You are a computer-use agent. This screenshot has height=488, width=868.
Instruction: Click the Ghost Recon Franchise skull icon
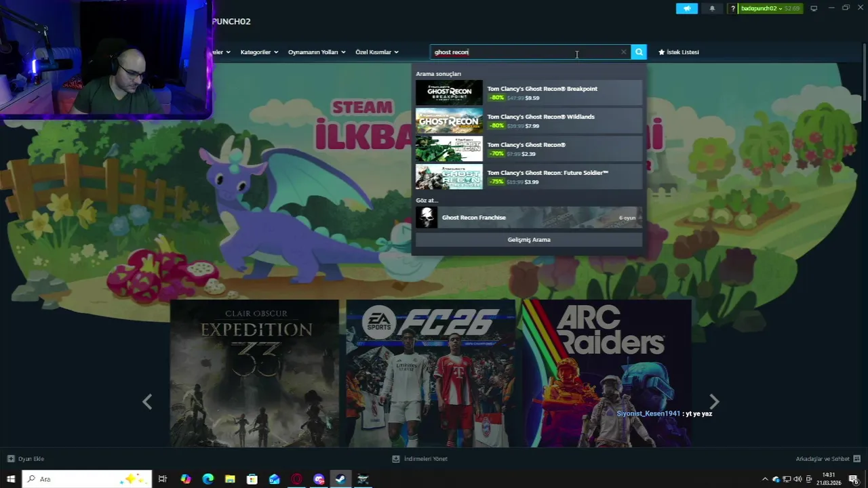pos(427,218)
